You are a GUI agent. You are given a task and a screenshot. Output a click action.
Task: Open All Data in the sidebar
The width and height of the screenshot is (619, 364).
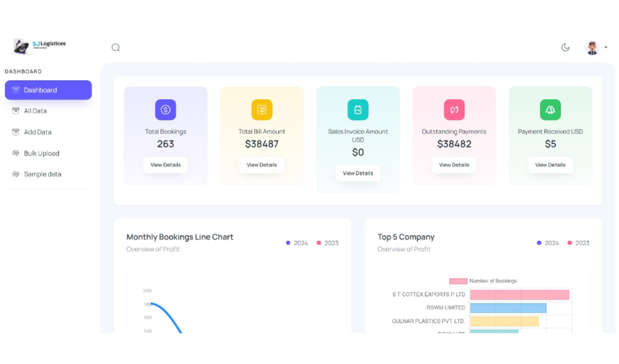coord(35,111)
